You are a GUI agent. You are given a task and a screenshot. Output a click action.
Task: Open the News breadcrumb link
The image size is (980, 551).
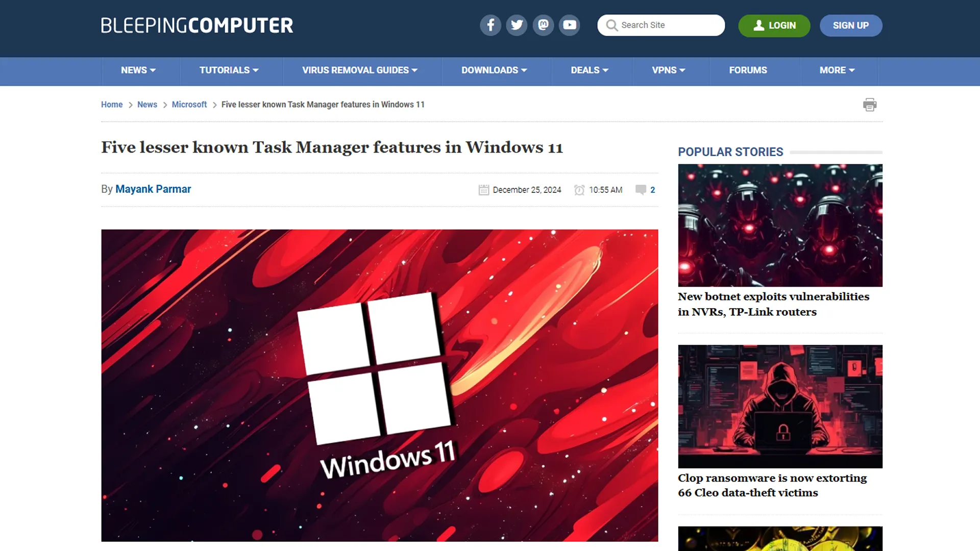147,105
